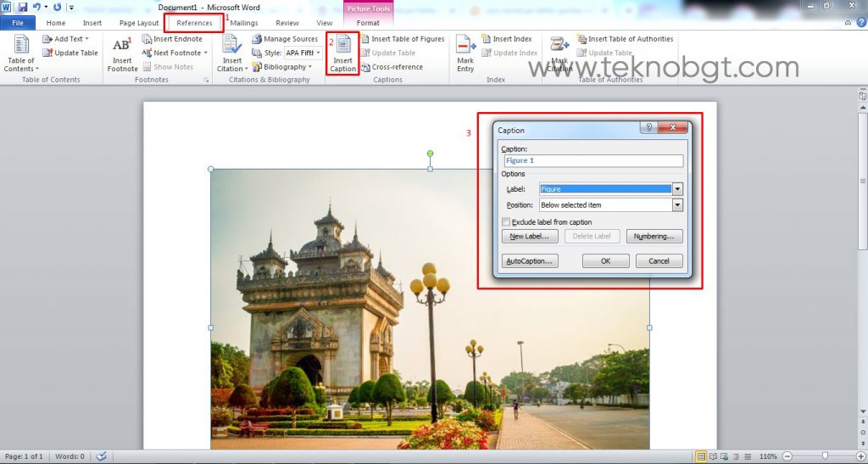Click Mark Citation button

point(559,53)
